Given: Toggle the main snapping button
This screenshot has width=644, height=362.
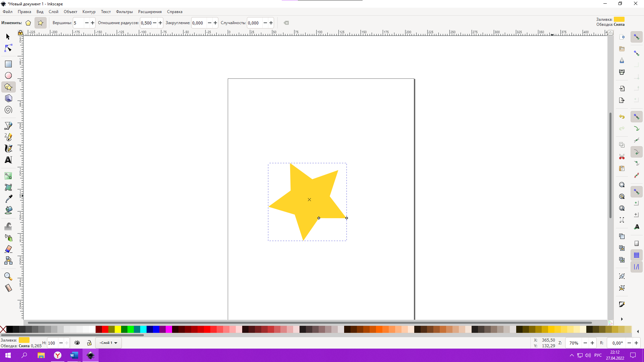Looking at the screenshot, I should (636, 37).
